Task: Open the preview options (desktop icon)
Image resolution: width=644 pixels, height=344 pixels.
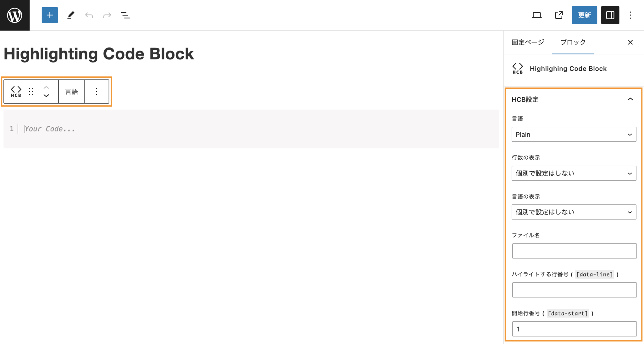Action: pyautogui.click(x=537, y=15)
